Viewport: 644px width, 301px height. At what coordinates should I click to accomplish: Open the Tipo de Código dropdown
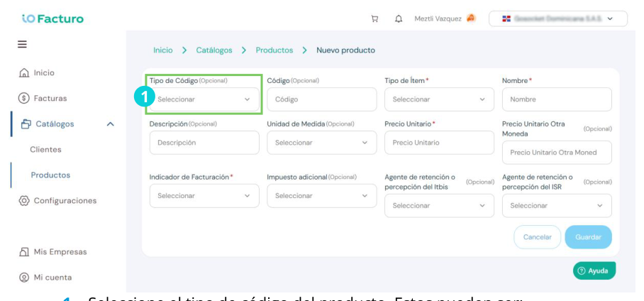coord(204,99)
